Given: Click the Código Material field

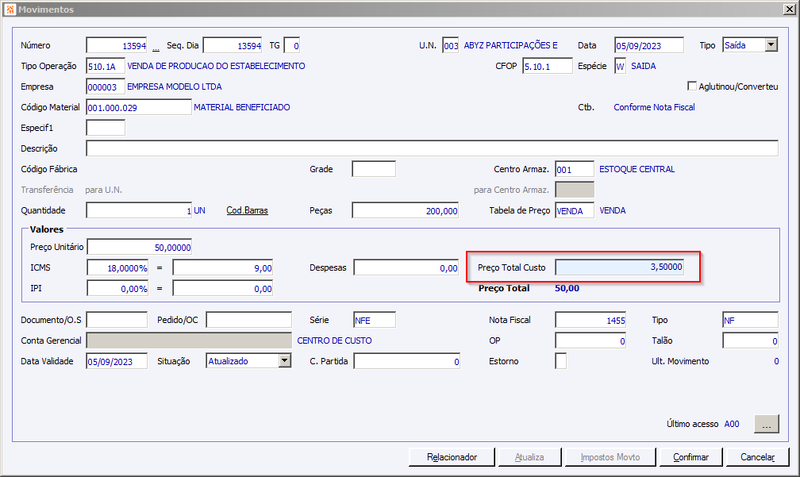Looking at the screenshot, I should click(x=139, y=107).
